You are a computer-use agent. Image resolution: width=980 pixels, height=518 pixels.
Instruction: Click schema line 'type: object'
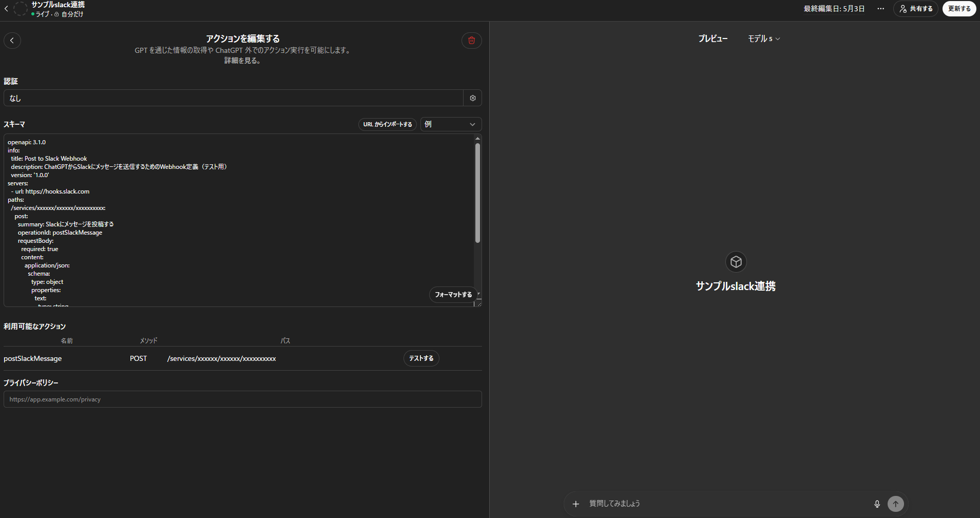(x=47, y=282)
